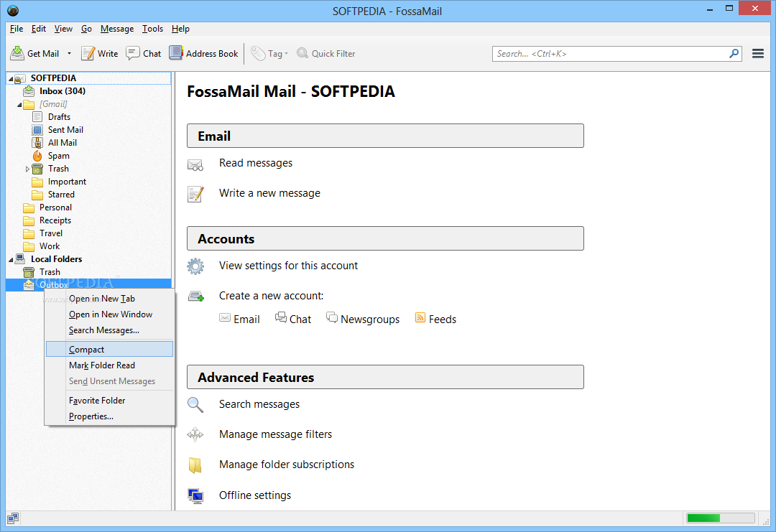Screen dimensions: 776x532
Task: Click the Spam flame icon
Action: click(x=37, y=156)
